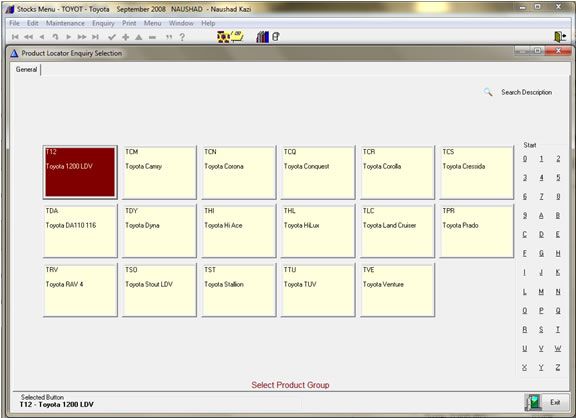Click Start character link 0
Screen dimensions: 576x418
[x=525, y=159]
